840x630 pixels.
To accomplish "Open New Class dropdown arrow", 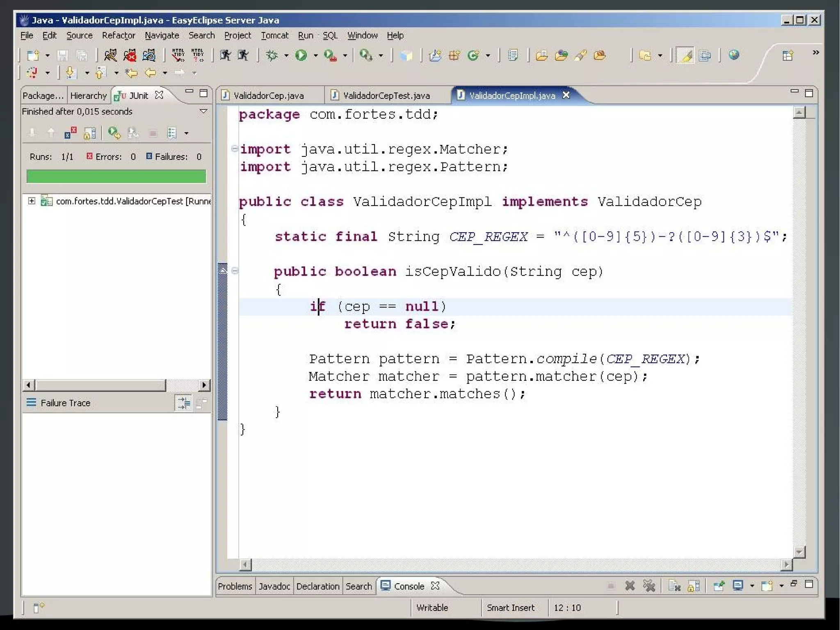I will pyautogui.click(x=488, y=55).
